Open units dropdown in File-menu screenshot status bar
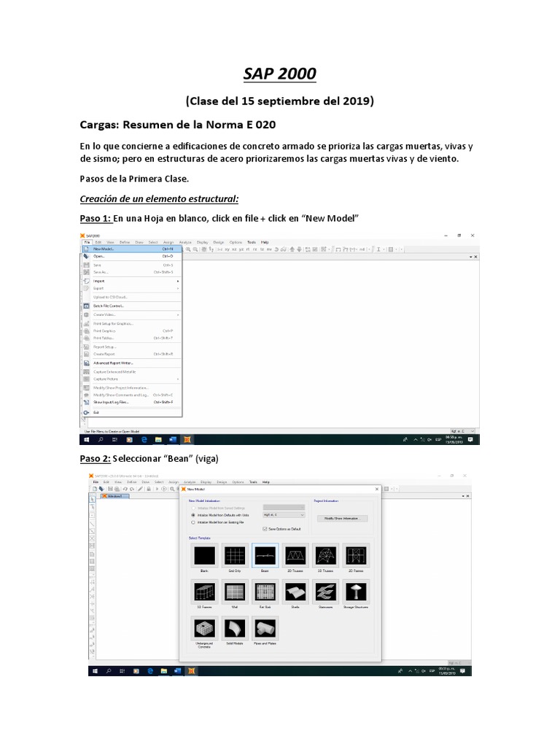 463,431
